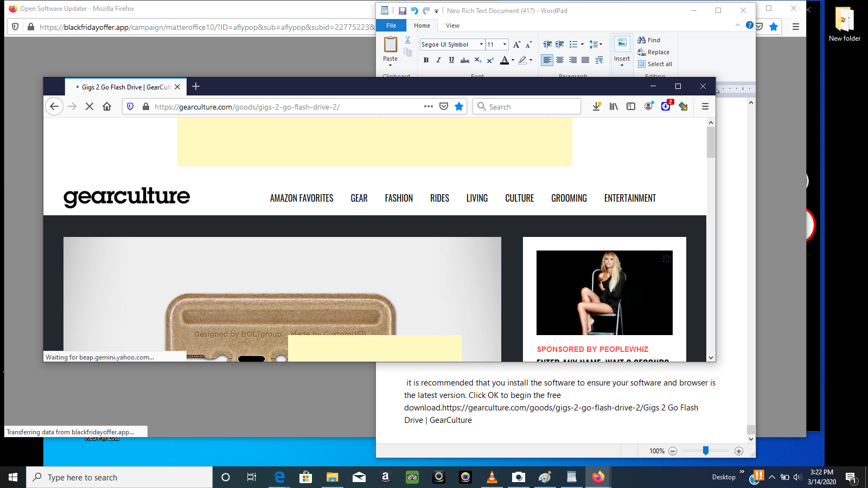Toggle Center text alignment

pyautogui.click(x=560, y=60)
